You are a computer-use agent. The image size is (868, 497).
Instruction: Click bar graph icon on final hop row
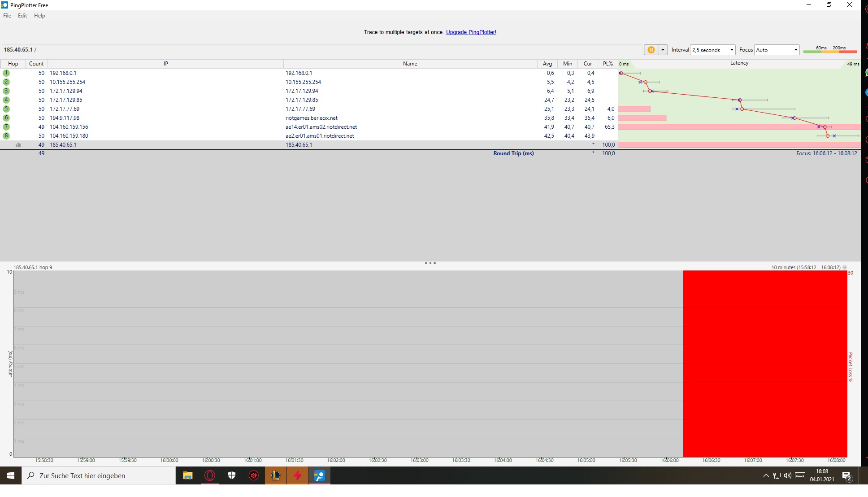(x=18, y=145)
